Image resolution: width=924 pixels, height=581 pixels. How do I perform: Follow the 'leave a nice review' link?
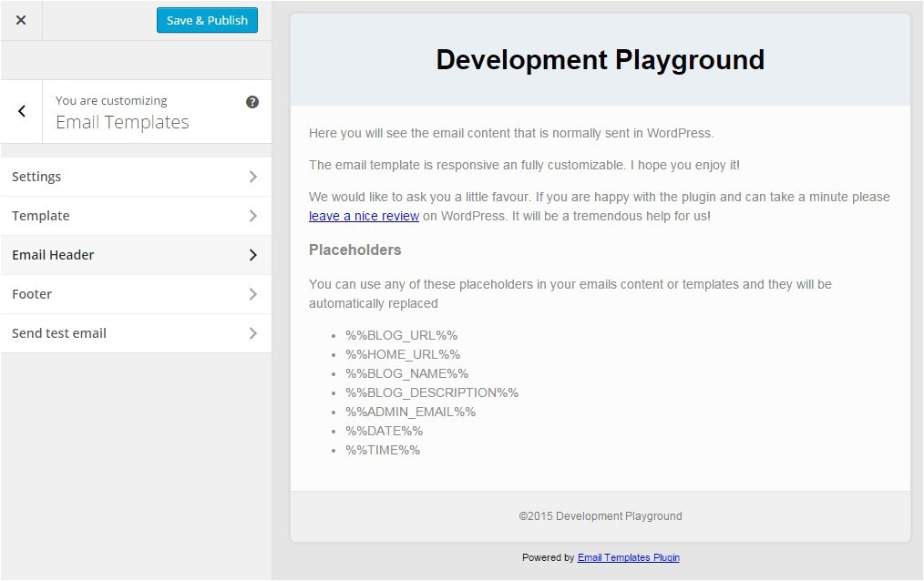point(364,216)
